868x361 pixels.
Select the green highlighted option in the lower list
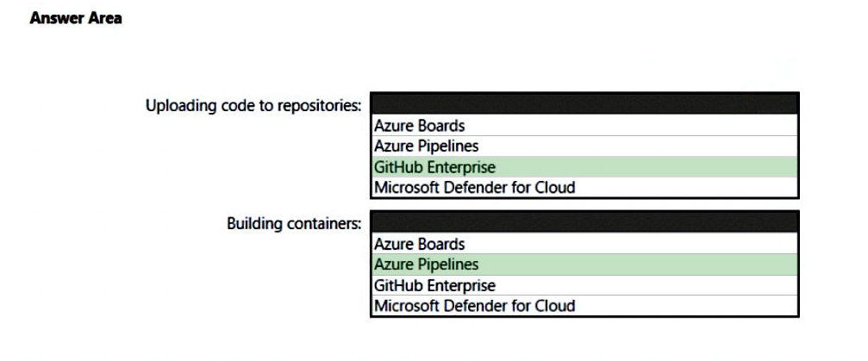(584, 265)
